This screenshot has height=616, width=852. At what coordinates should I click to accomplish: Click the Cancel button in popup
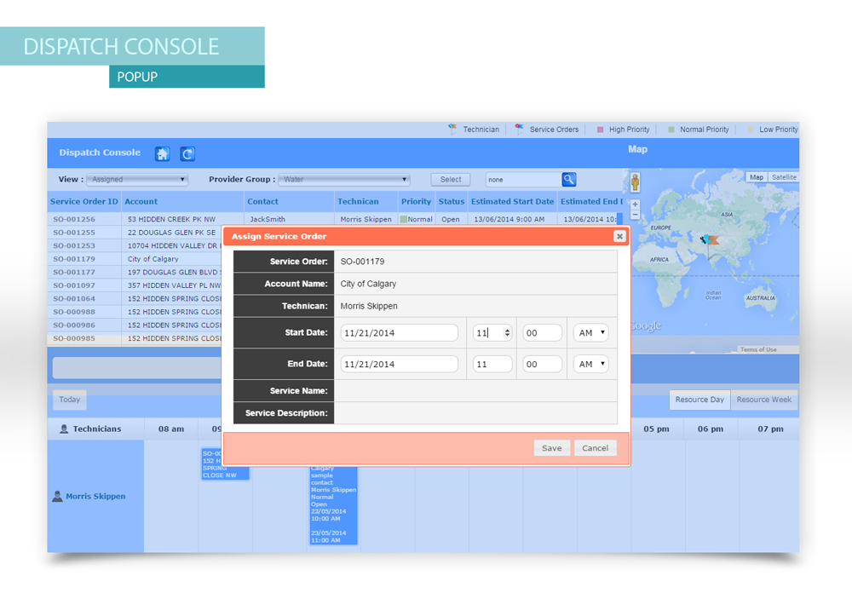tap(595, 448)
